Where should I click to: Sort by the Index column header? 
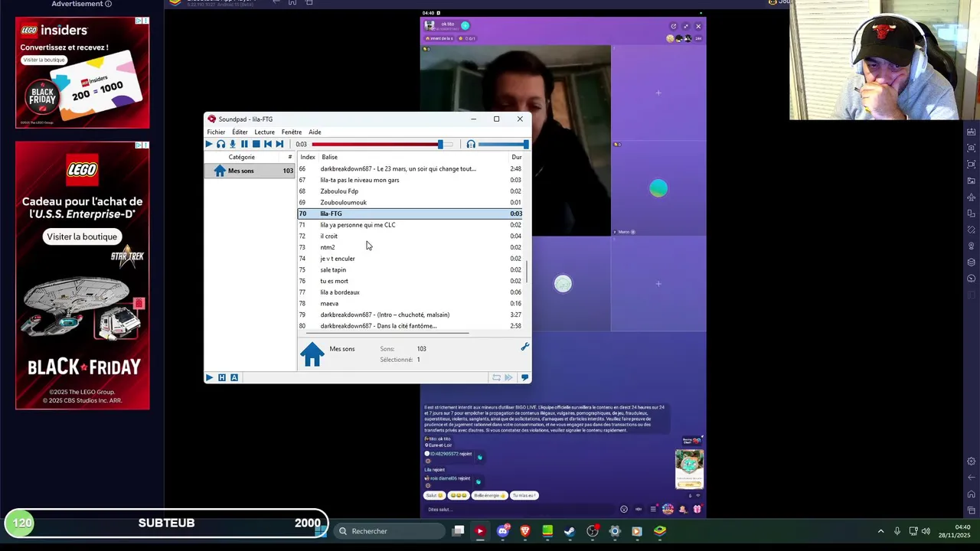pyautogui.click(x=308, y=157)
